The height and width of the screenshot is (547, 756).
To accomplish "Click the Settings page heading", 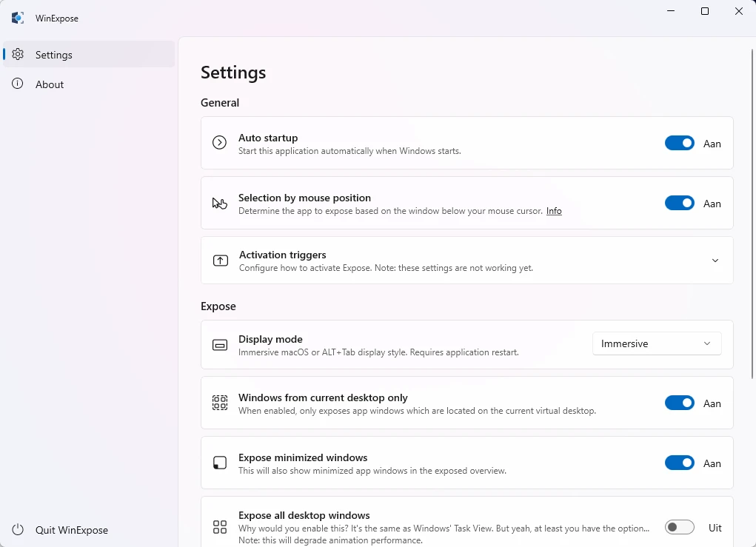I will pos(233,73).
